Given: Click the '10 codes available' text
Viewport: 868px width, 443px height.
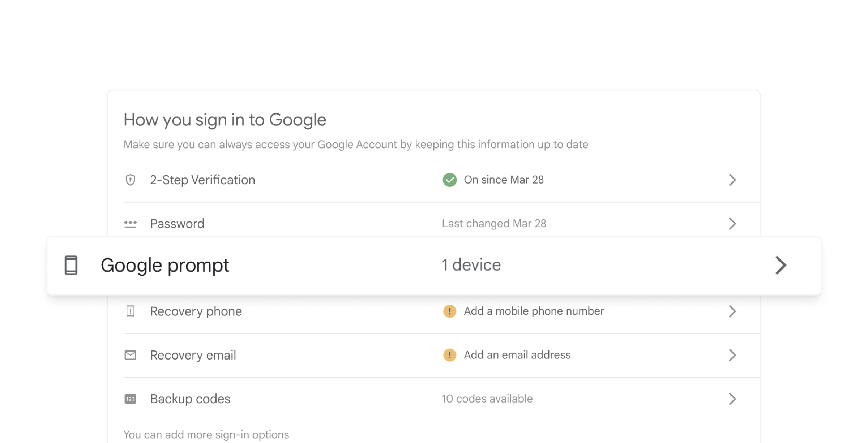Looking at the screenshot, I should coord(487,399).
